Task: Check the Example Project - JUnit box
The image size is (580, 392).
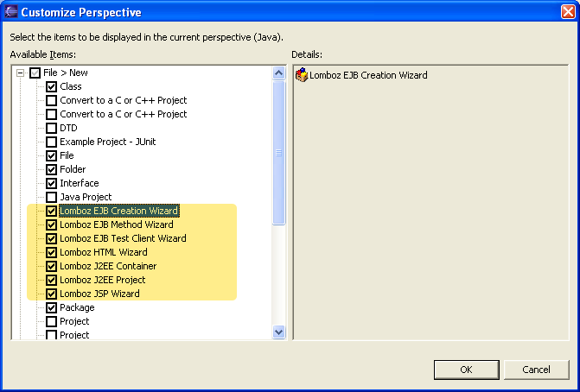Action: [52, 142]
